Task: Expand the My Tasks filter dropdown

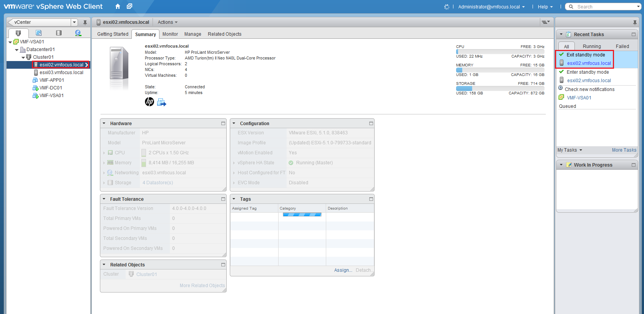Action: (570, 150)
